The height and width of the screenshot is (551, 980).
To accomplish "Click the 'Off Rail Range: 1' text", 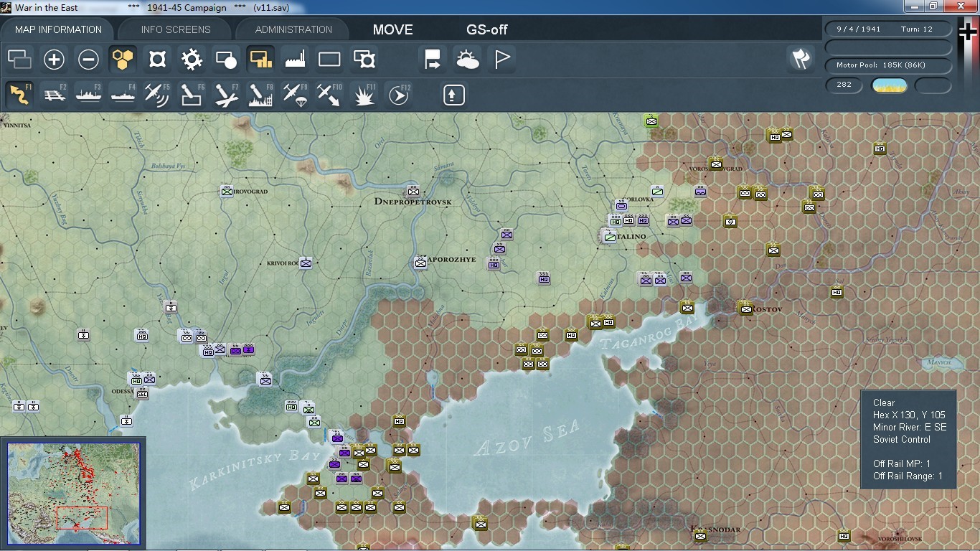I will click(x=908, y=476).
